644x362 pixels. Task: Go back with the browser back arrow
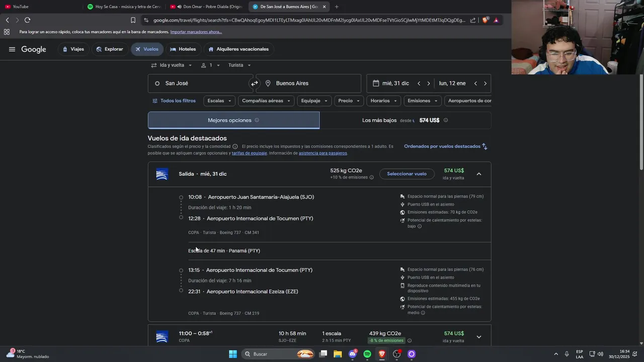[x=7, y=20]
